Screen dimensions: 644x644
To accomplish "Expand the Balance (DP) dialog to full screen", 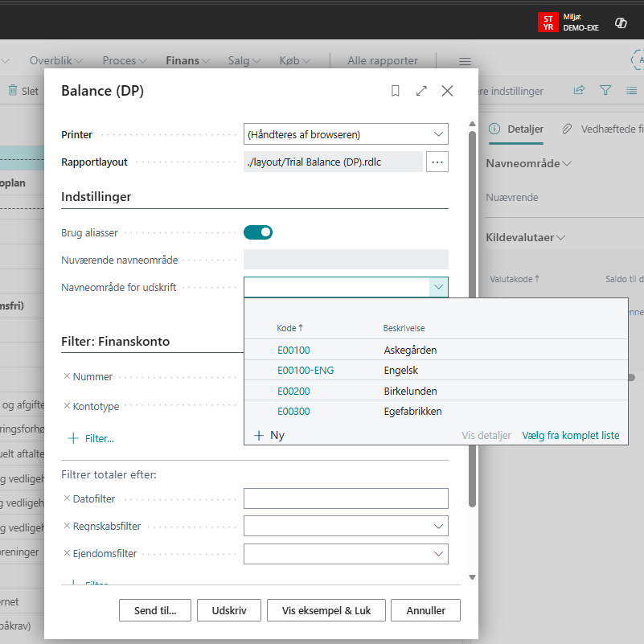I will click(421, 91).
